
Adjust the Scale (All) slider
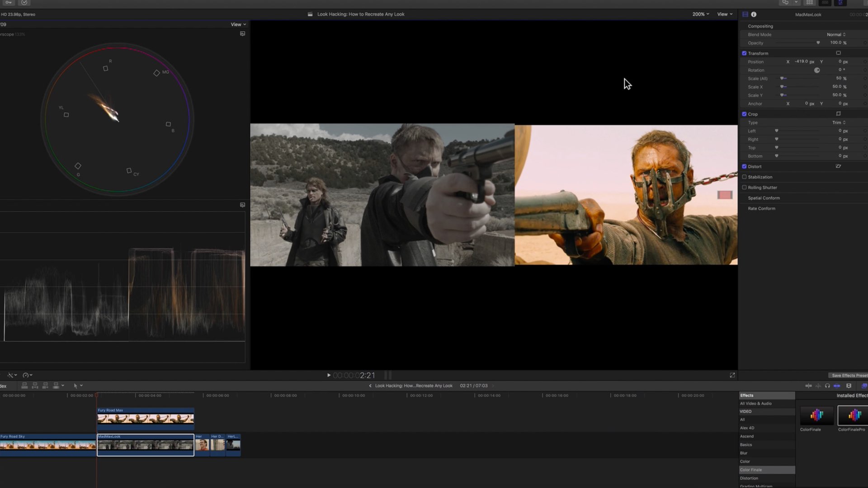782,79
